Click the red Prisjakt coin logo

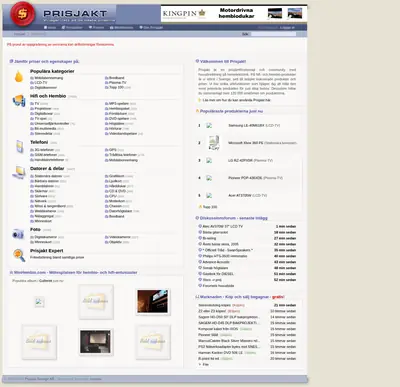(22, 14)
